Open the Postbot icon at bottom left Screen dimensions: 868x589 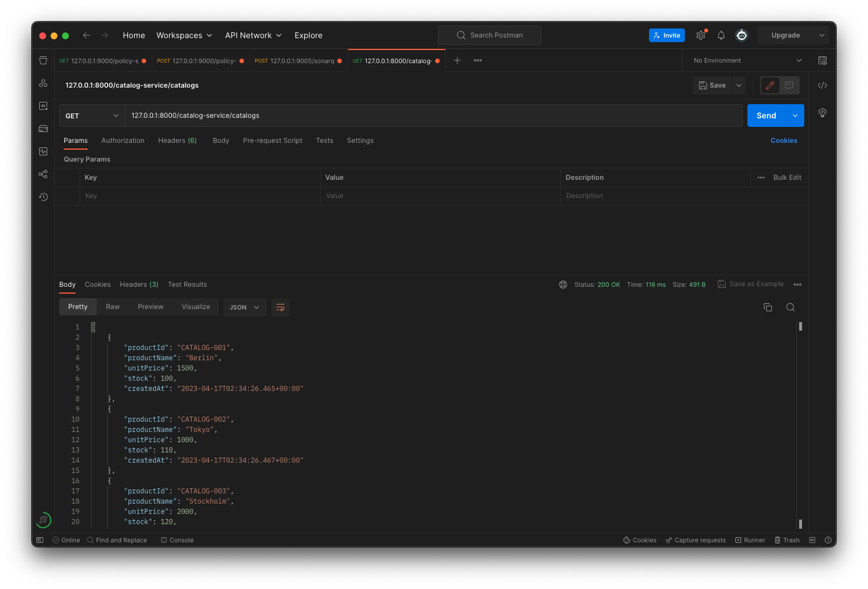pos(43,520)
